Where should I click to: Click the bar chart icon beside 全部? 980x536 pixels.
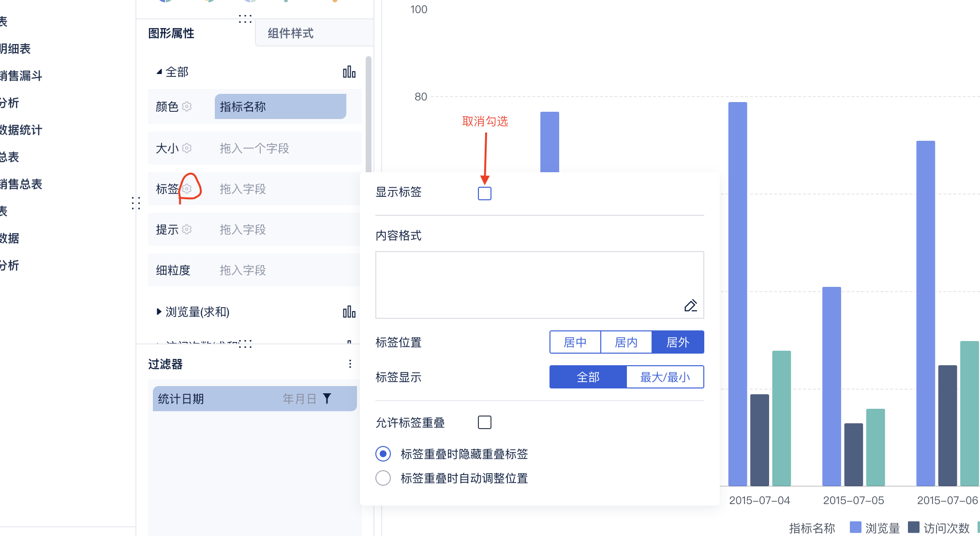tap(349, 72)
